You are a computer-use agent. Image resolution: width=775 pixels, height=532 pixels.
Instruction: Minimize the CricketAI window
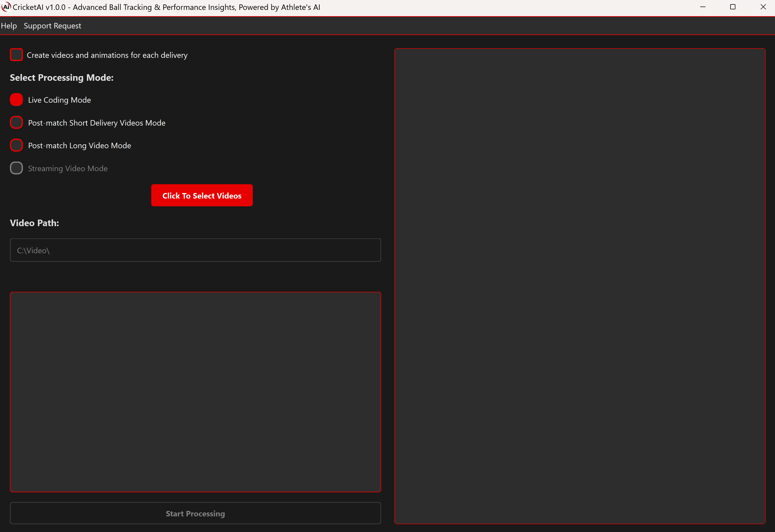(703, 7)
